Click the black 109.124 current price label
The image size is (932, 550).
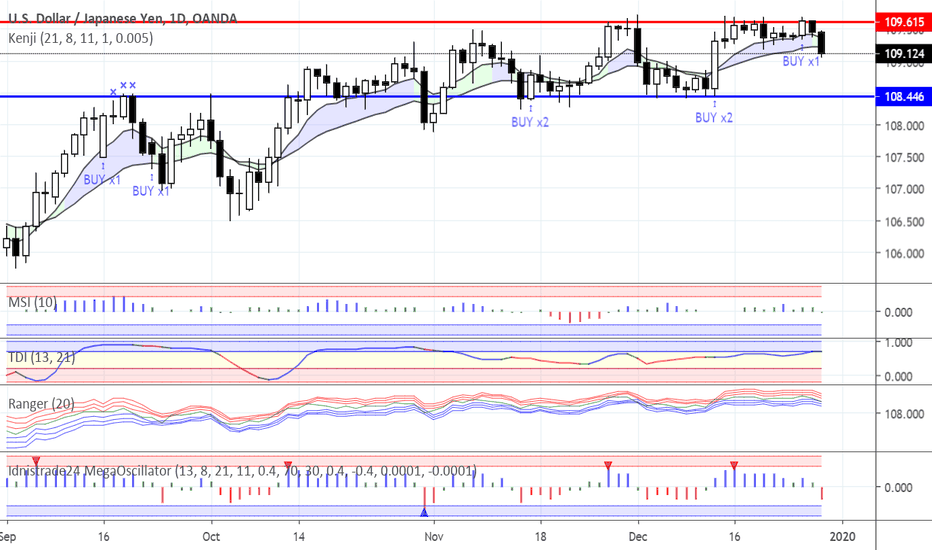(x=902, y=54)
